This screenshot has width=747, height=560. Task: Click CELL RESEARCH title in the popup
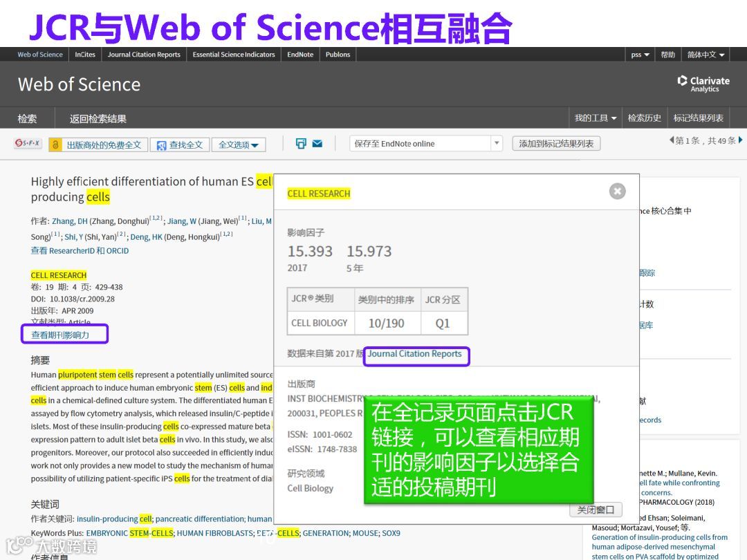pyautogui.click(x=319, y=194)
